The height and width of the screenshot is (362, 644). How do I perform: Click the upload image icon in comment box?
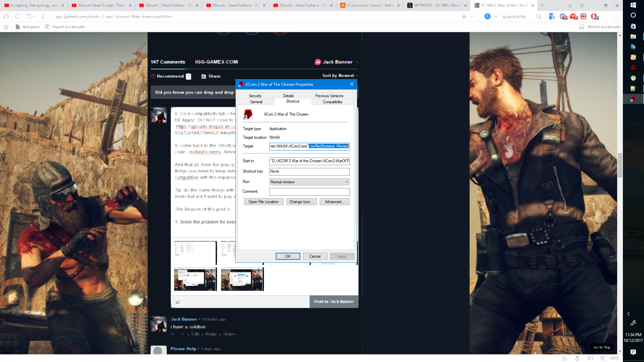coord(178,302)
